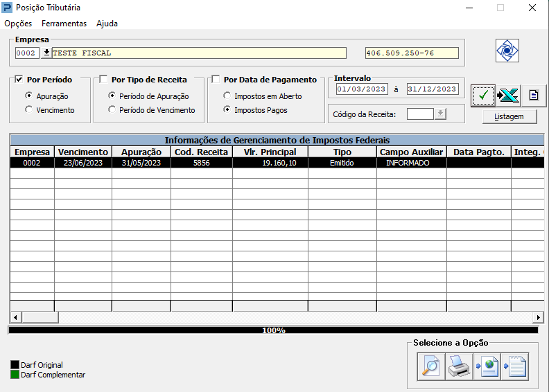Screen dimensions: 549x392
Task: Click the Darf Complementar green color swatch
Action: [x=15, y=375]
